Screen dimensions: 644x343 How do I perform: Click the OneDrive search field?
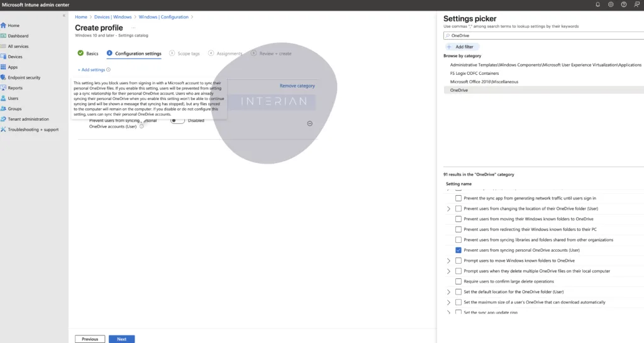[x=544, y=36]
